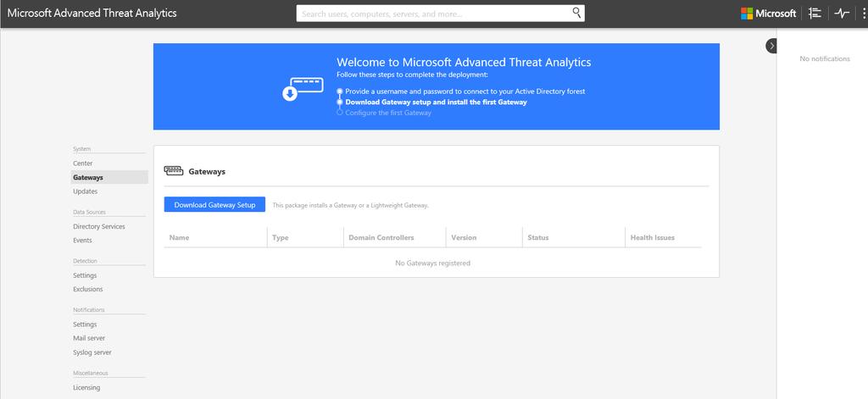Open Settings under Detection
Image resolution: width=868 pixels, height=399 pixels.
pos(85,275)
